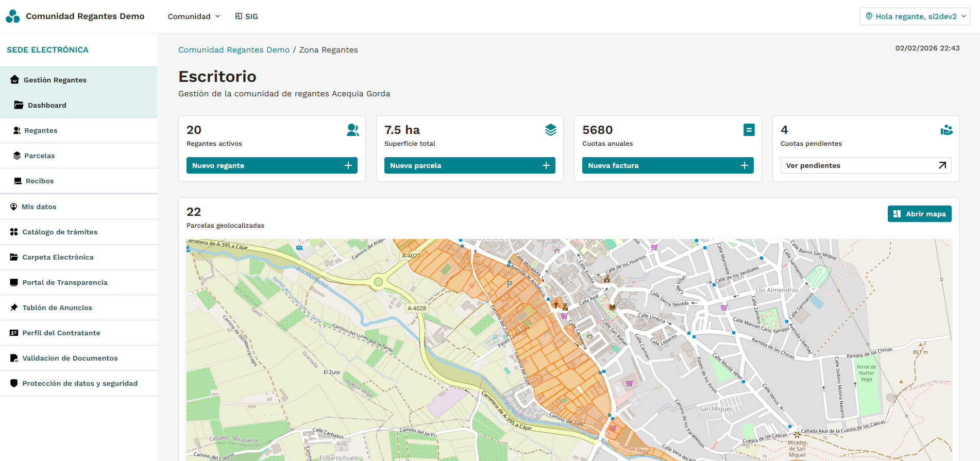Click the superficie total layers icon
This screenshot has width=980, height=461.
pyautogui.click(x=550, y=130)
